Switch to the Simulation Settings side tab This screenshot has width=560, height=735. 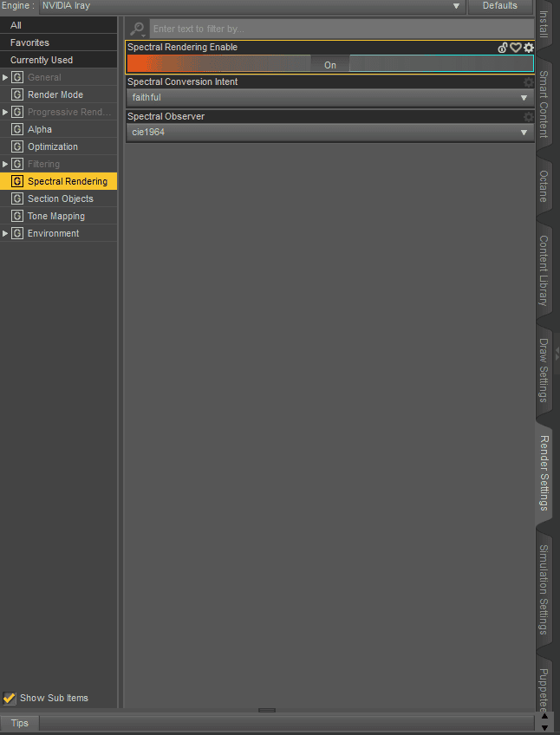point(544,589)
